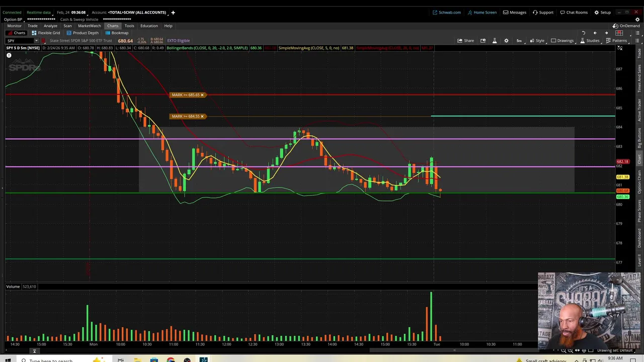The image size is (644, 362).
Task: Click the chart tool icon under the Patterns menu
Action: pyautogui.click(x=620, y=48)
